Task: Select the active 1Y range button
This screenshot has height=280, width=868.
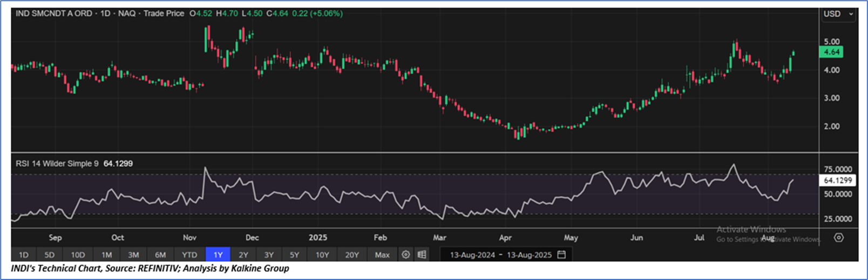Action: tap(218, 255)
